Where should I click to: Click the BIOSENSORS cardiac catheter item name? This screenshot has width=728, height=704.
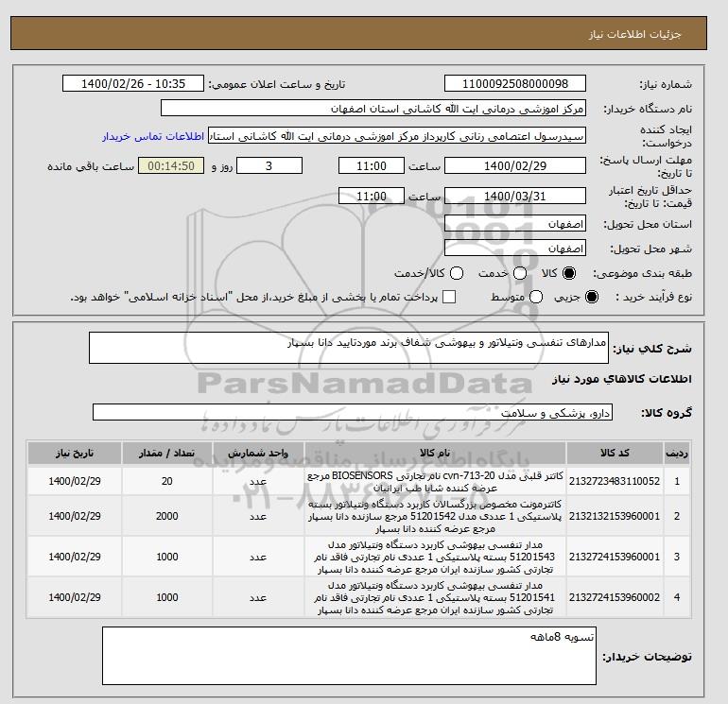coord(435,482)
